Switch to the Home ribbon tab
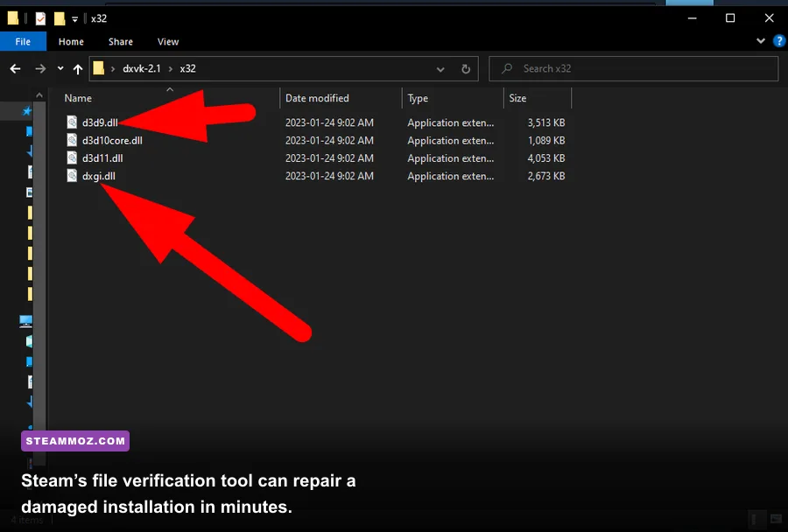Image resolution: width=788 pixels, height=532 pixels. click(x=71, y=42)
